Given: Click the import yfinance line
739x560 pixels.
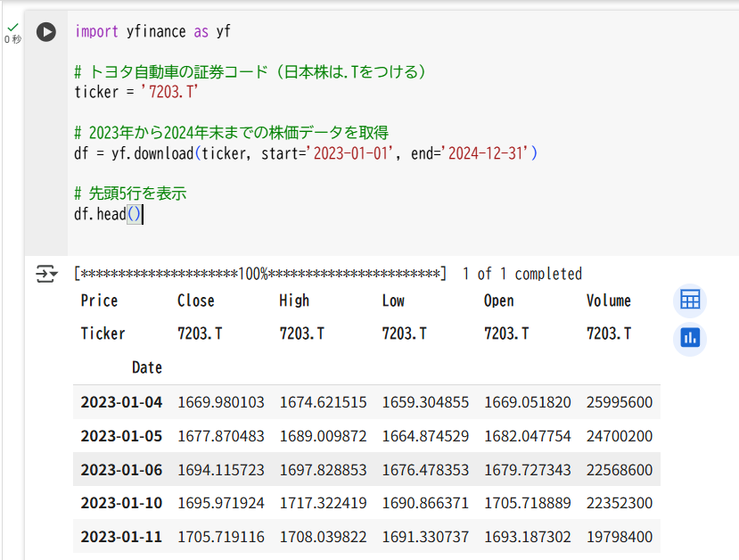Looking at the screenshot, I should pyautogui.click(x=152, y=31).
